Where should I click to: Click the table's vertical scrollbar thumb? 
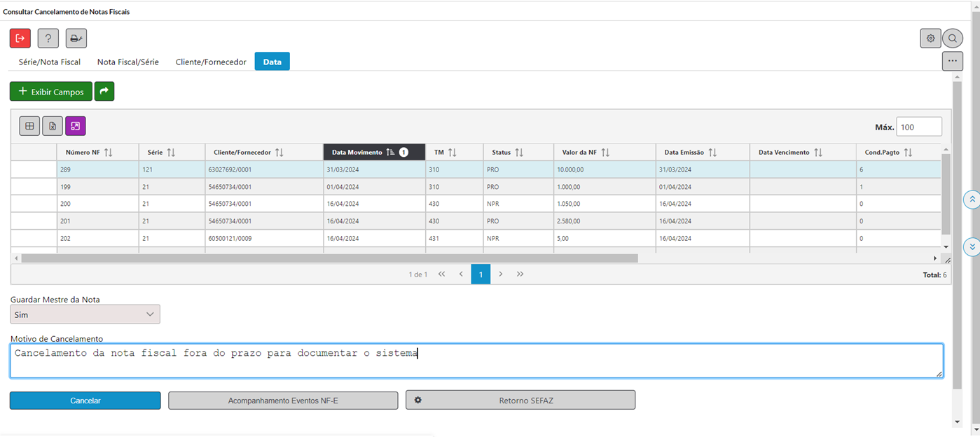tap(946, 193)
